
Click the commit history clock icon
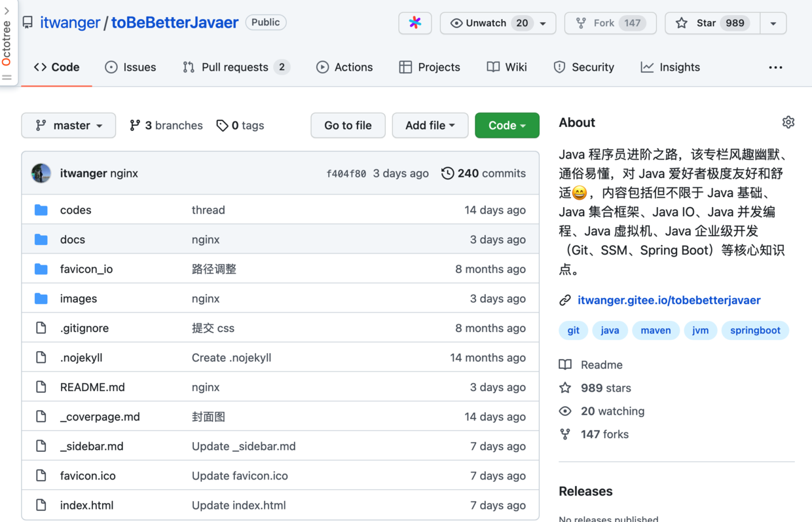point(447,174)
